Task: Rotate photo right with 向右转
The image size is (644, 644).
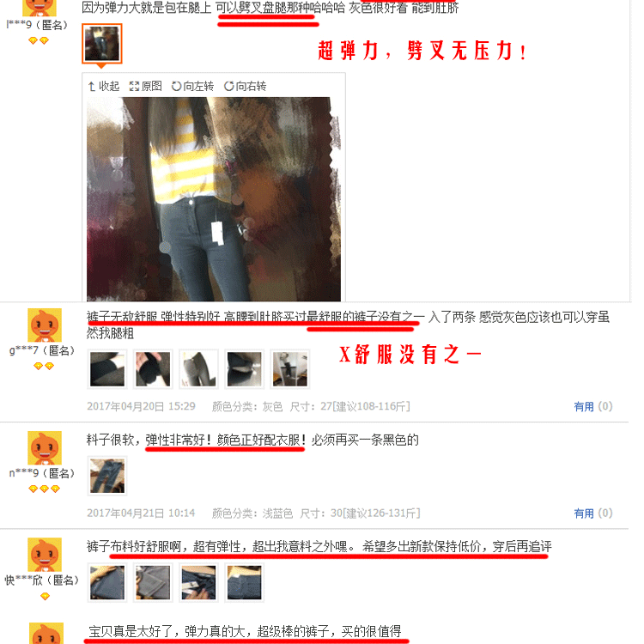Action: [246, 86]
